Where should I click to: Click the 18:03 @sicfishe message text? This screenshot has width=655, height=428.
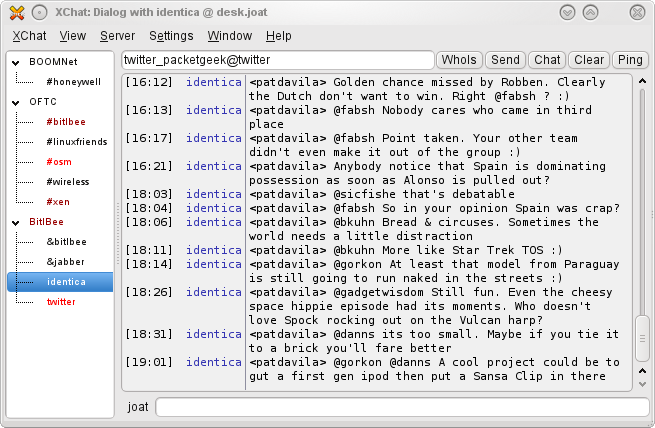(x=382, y=194)
